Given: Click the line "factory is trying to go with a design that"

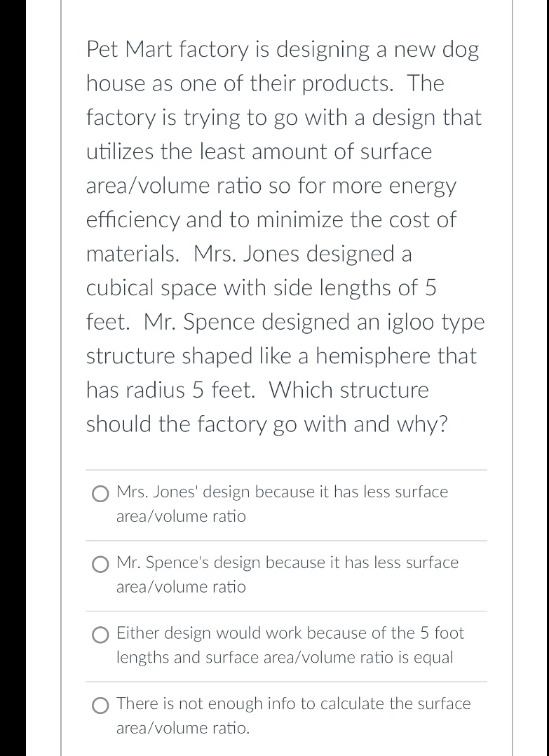Looking at the screenshot, I should coord(284,118).
